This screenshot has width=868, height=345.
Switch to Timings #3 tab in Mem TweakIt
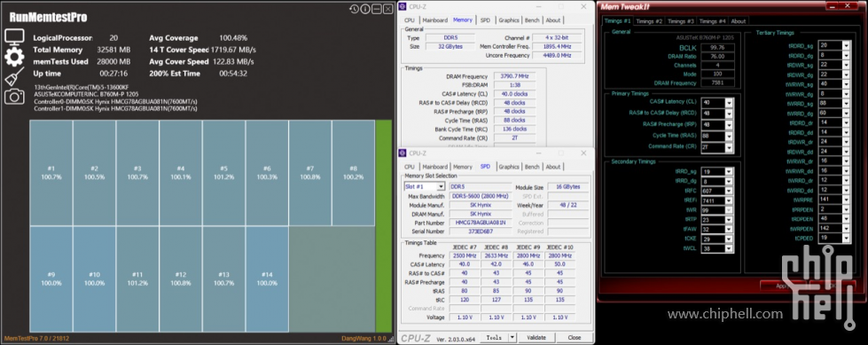680,21
